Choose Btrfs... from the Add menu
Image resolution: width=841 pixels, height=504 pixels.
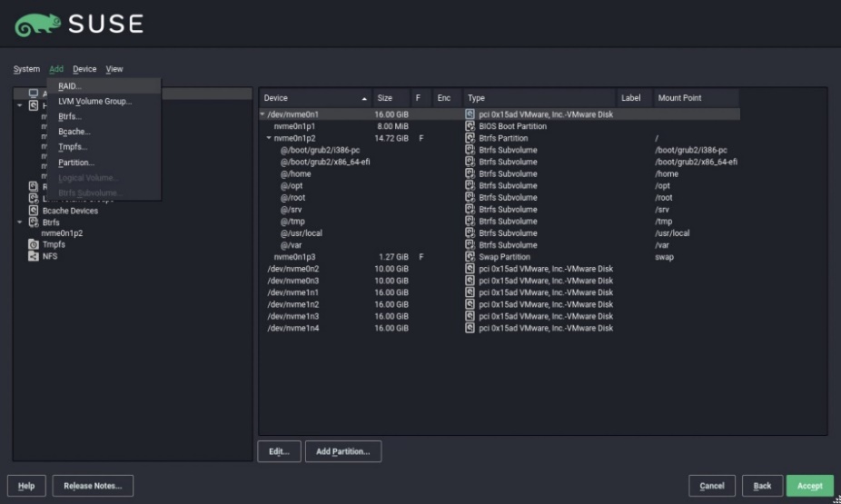(x=104, y=116)
